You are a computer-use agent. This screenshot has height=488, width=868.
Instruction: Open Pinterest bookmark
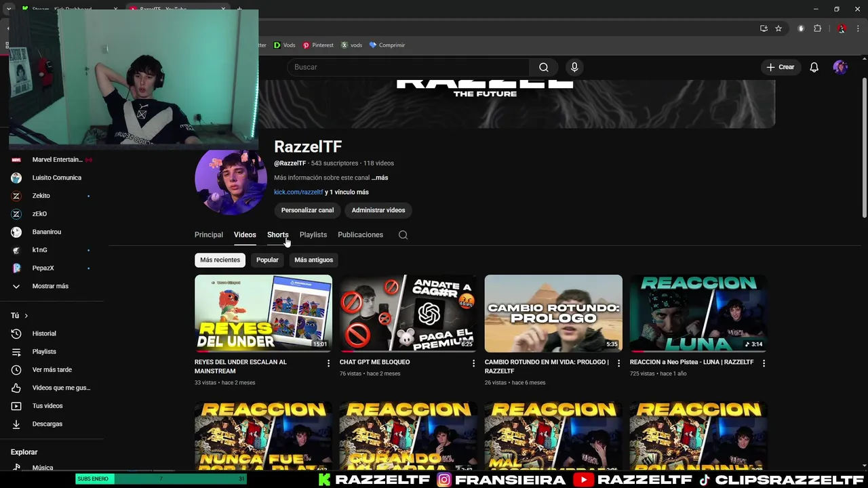(318, 45)
